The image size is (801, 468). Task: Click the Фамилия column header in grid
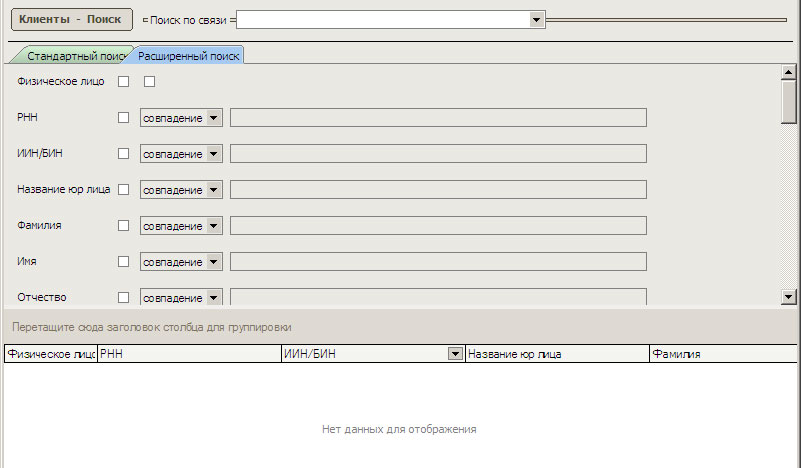[x=720, y=354]
